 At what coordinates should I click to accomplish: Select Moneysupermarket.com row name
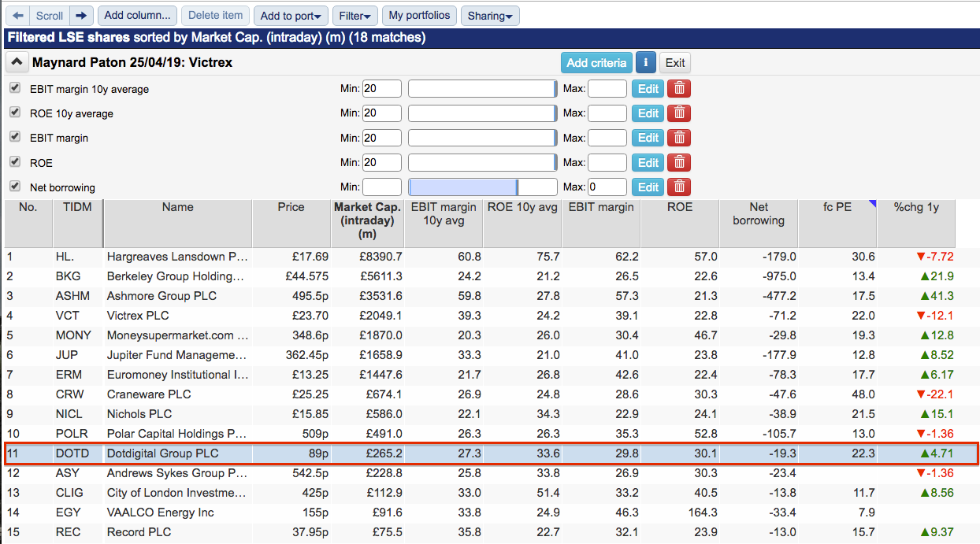coord(178,335)
